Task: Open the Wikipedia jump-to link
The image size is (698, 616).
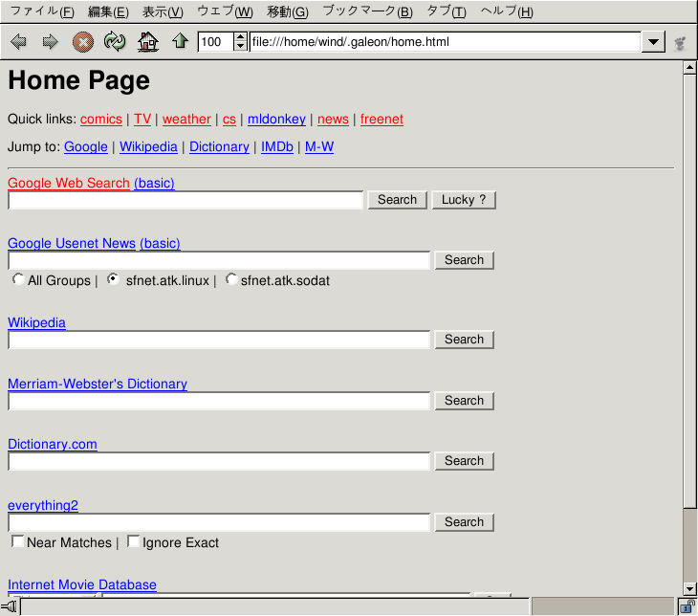Action: coord(148,147)
